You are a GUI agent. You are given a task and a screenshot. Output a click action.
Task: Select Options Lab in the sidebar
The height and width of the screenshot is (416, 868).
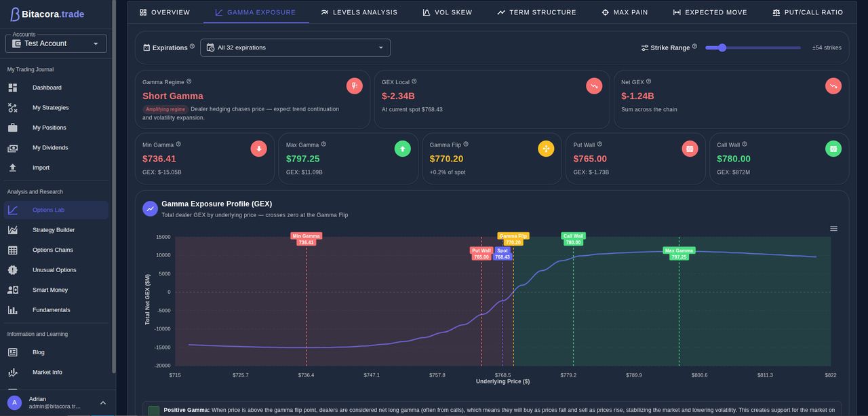[56, 210]
